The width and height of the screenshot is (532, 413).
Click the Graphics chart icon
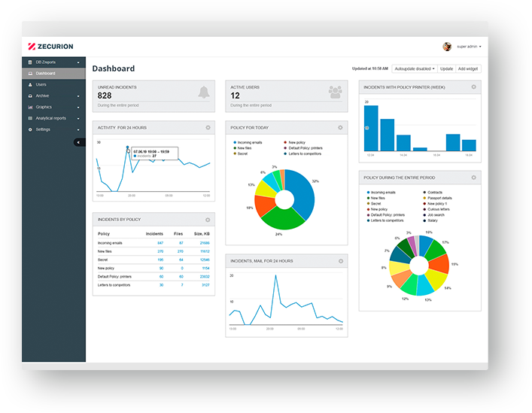pos(30,107)
